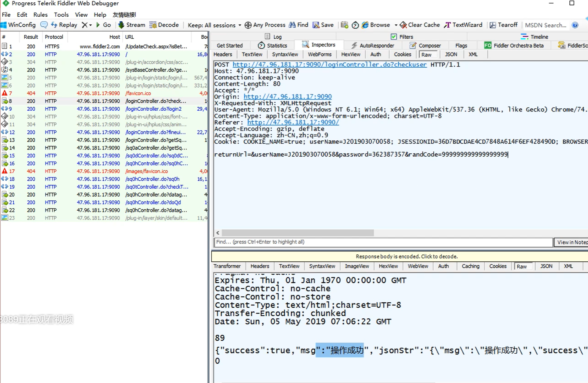Screen dimensions: 588x383
Task: Select session 21 sq0hController.do?doQd row
Action: [x=104, y=202]
